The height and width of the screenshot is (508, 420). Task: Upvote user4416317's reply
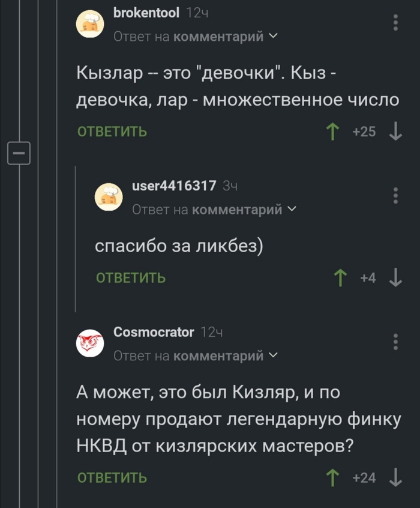340,278
